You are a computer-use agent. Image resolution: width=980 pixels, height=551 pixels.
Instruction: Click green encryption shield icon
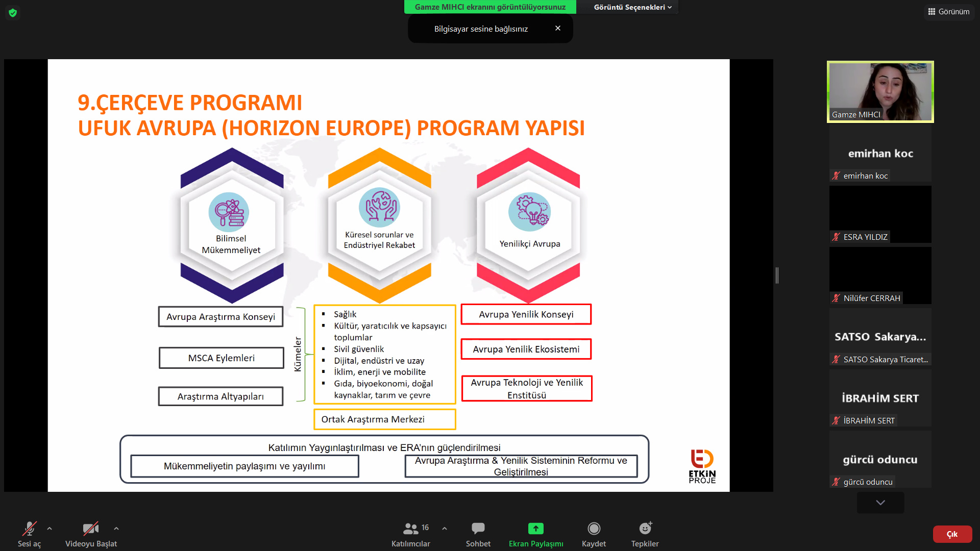(x=13, y=12)
